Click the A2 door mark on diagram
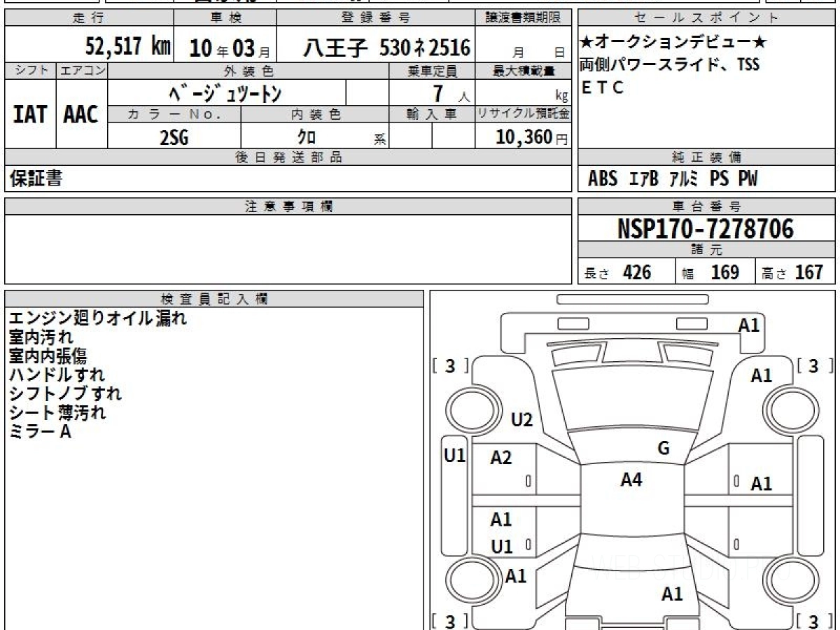840x630 pixels. (501, 458)
